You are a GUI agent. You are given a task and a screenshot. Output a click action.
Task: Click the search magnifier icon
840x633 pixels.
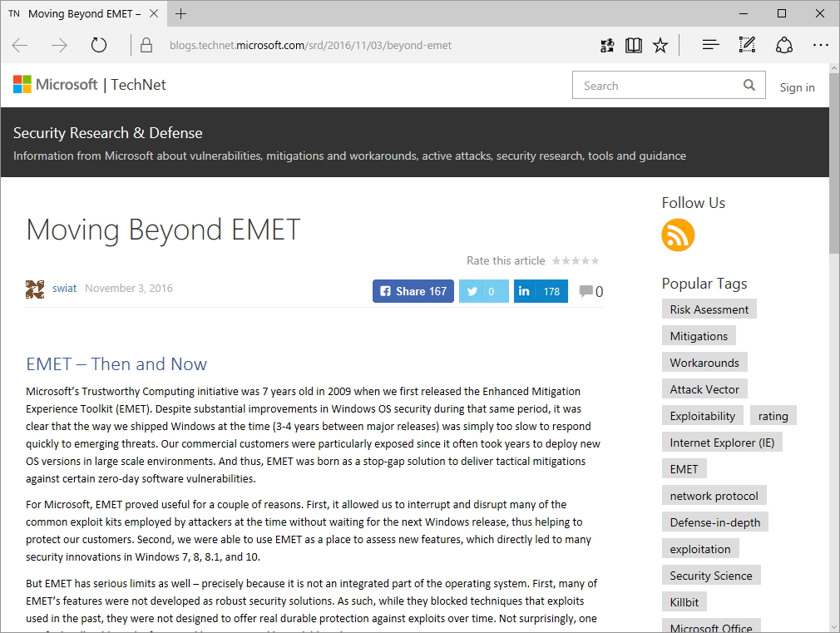pos(749,85)
